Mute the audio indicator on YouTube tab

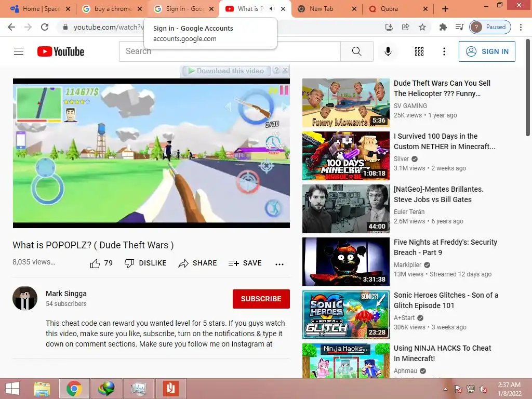(x=272, y=9)
